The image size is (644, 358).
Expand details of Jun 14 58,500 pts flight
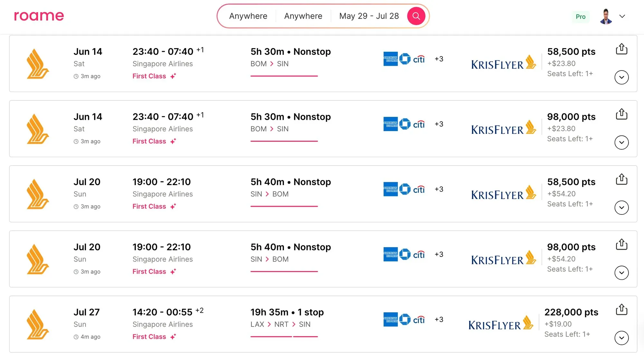pyautogui.click(x=621, y=77)
